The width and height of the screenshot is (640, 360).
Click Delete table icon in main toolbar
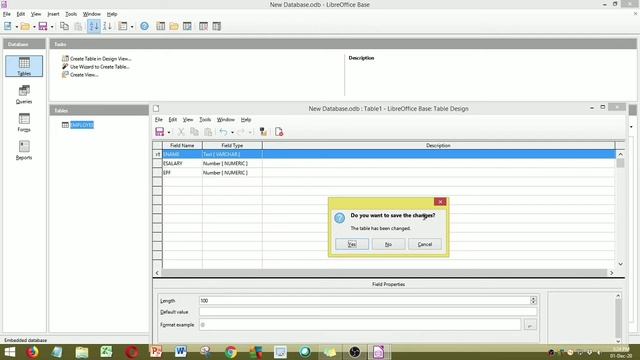[203, 27]
